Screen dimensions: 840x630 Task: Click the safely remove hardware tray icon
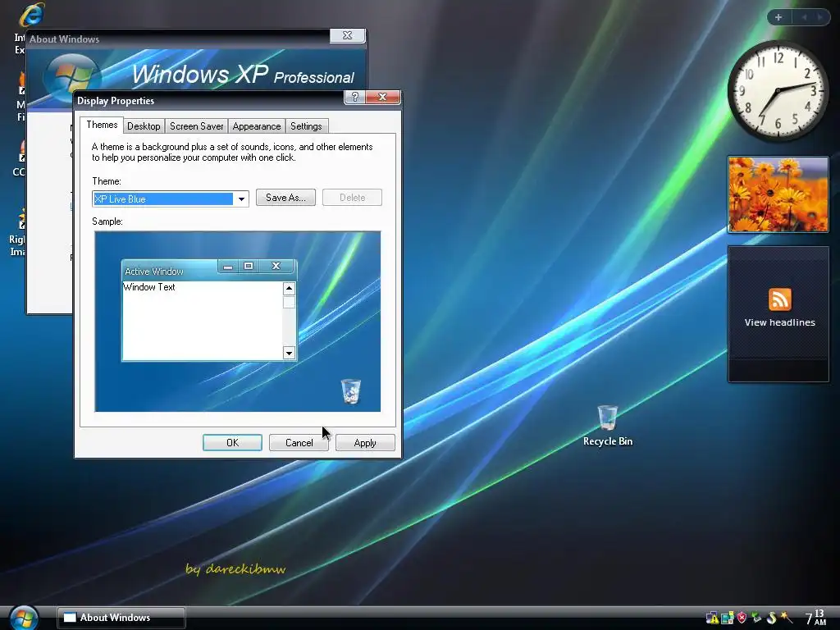pos(756,618)
